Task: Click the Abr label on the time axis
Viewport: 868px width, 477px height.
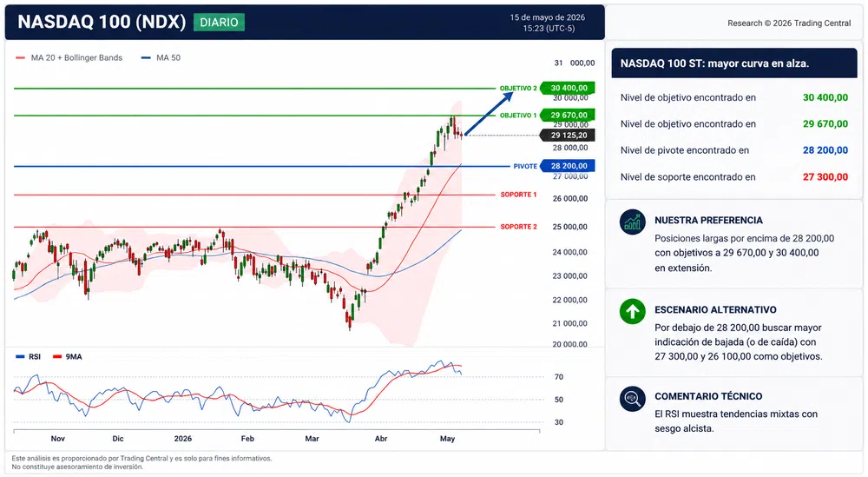Action: pos(381,438)
